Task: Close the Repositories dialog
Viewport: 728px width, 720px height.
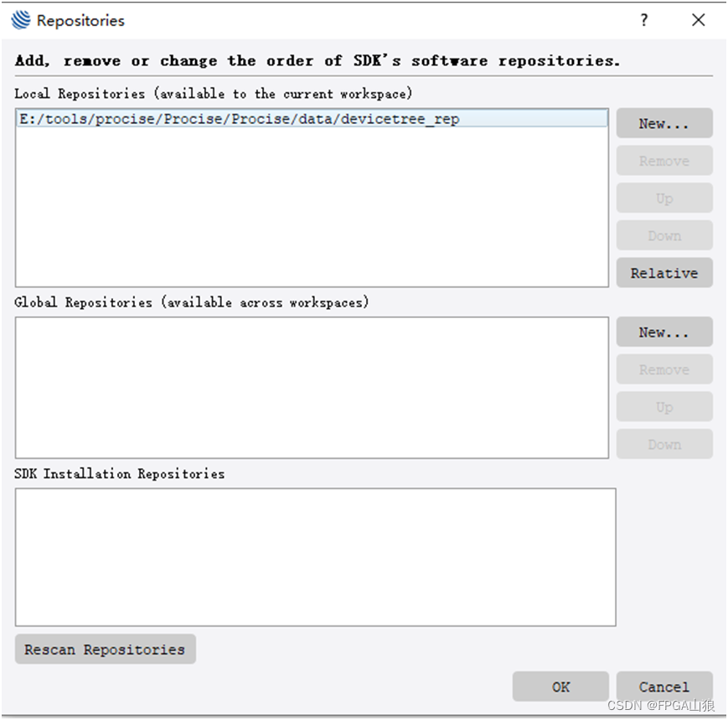Action: click(x=698, y=20)
